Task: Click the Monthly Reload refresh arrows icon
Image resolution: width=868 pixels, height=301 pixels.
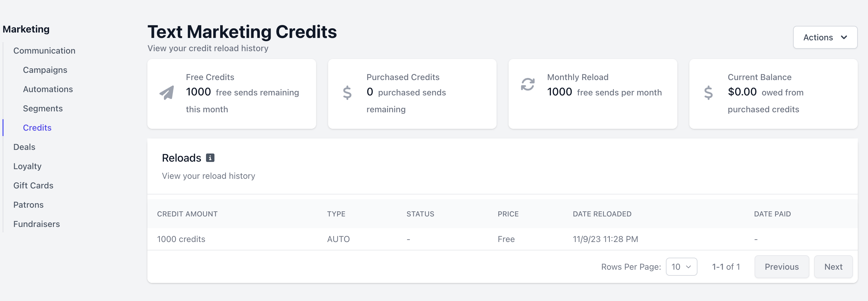Action: coord(528,84)
